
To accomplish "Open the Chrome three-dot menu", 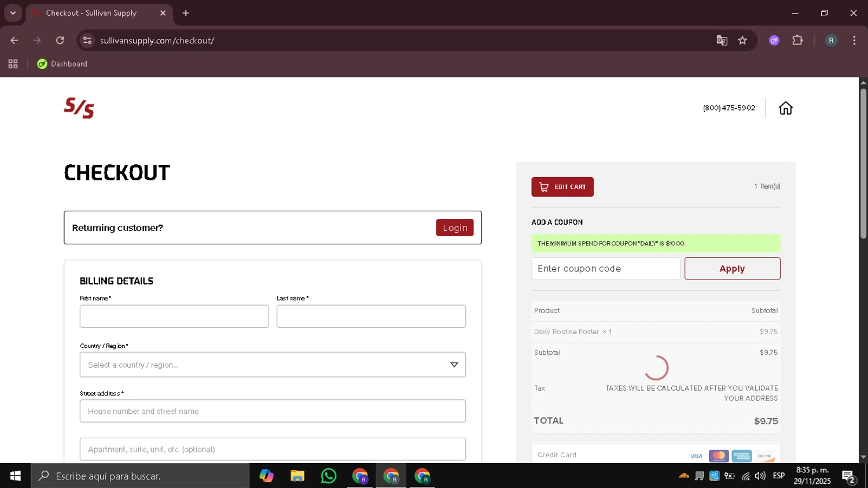I will (x=854, y=41).
